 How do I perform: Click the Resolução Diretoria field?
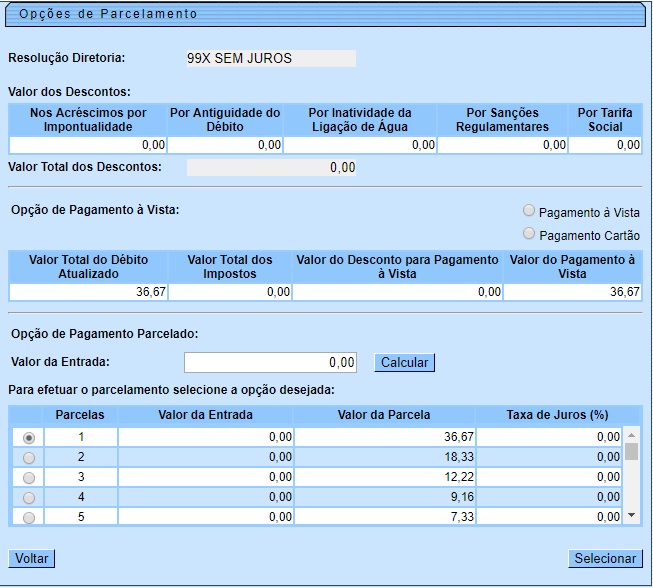click(x=270, y=59)
